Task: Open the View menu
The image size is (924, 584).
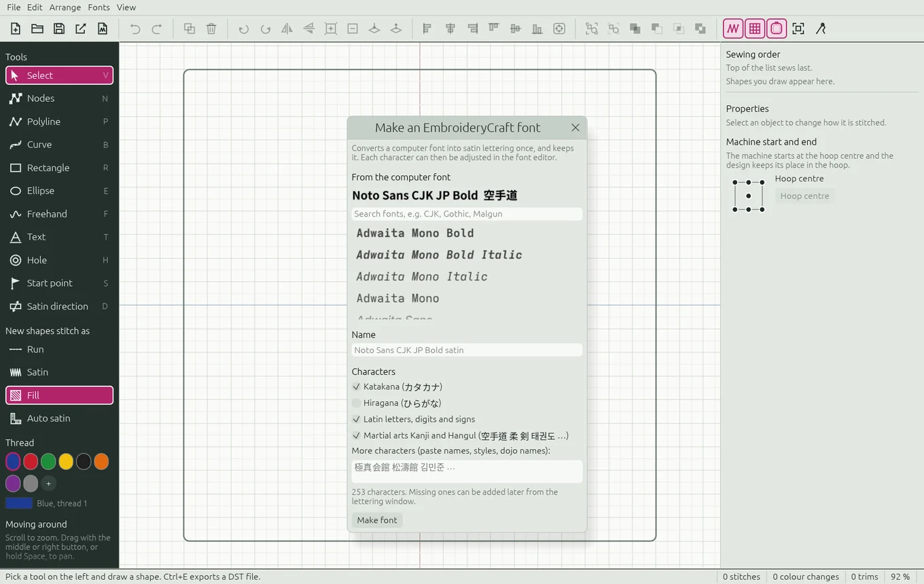Action: [126, 7]
